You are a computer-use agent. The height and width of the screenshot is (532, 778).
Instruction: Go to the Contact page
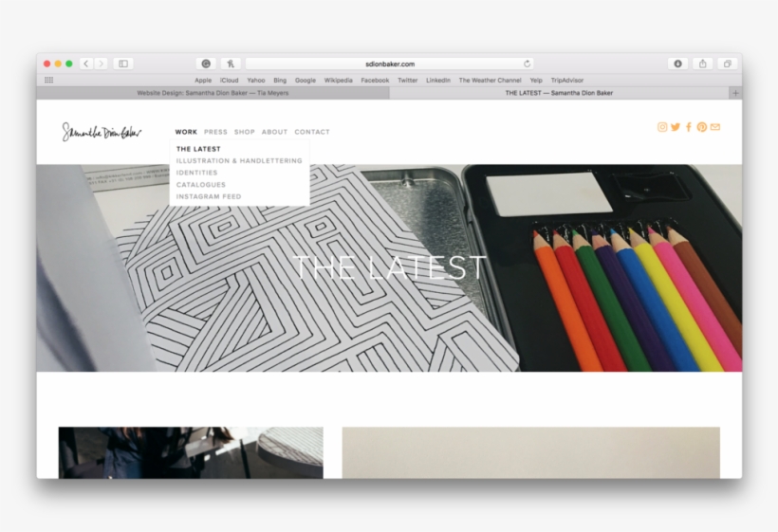(x=312, y=132)
